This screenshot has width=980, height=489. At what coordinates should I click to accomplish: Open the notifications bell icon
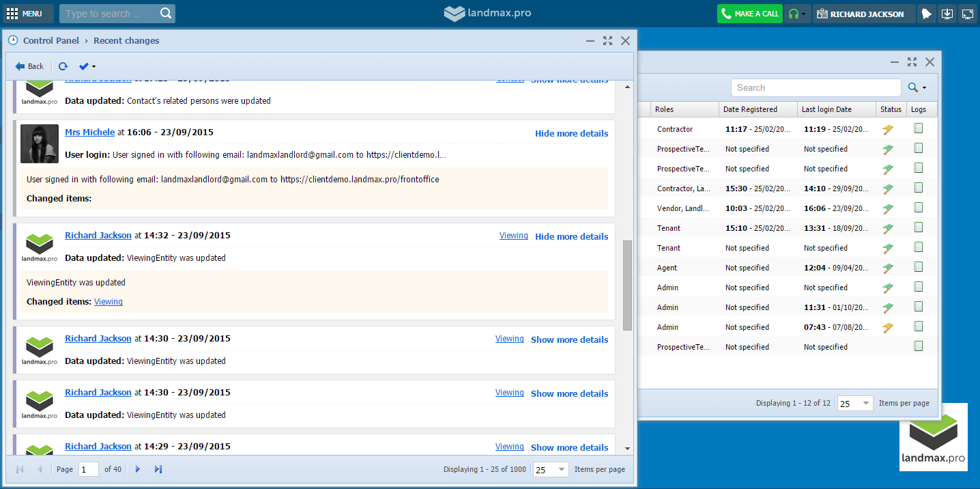coord(925,14)
